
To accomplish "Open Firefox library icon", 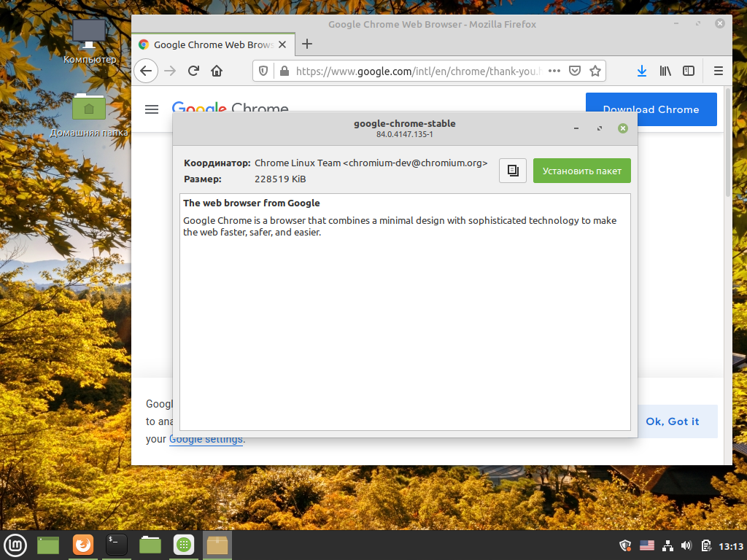I will tap(665, 71).
